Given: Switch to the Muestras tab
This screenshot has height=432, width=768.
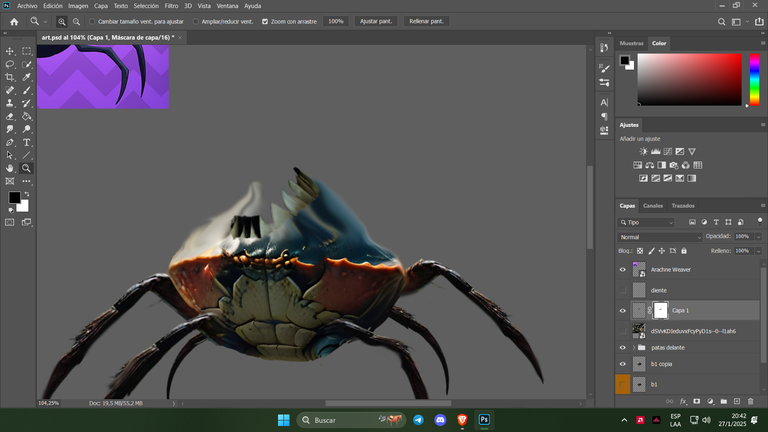Looking at the screenshot, I should [631, 43].
